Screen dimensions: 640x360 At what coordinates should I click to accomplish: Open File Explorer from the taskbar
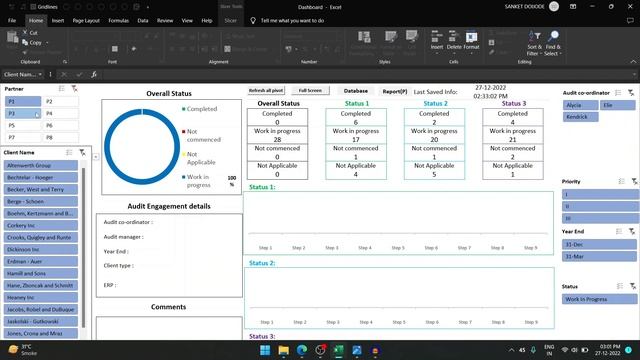pyautogui.click(x=283, y=350)
